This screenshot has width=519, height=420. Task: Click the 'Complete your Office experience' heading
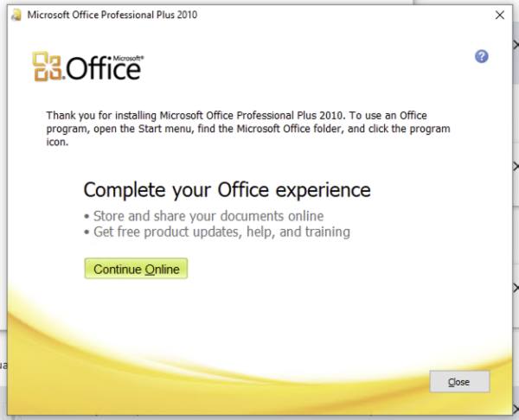pyautogui.click(x=227, y=190)
